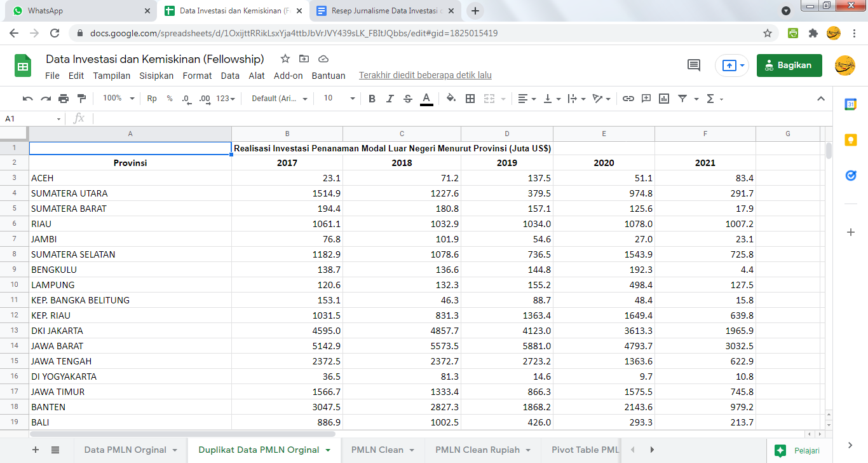Image resolution: width=868 pixels, height=463 pixels.
Task: Switch to the PMLN Clean sheet tab
Action: coord(377,450)
